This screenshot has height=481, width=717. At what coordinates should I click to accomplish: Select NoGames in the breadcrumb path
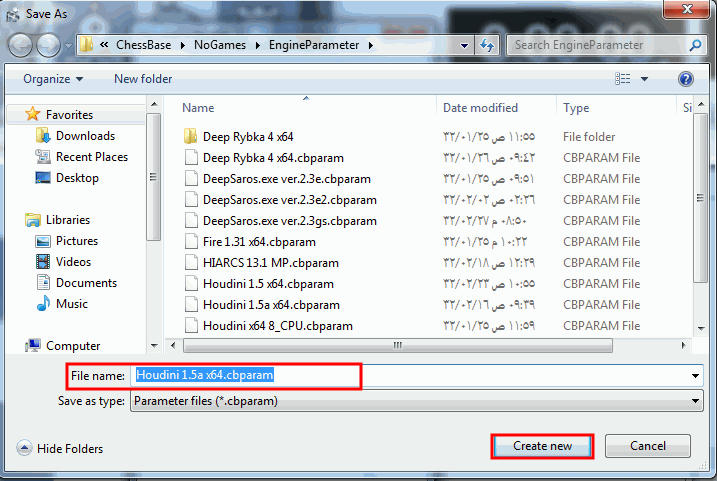pyautogui.click(x=220, y=45)
